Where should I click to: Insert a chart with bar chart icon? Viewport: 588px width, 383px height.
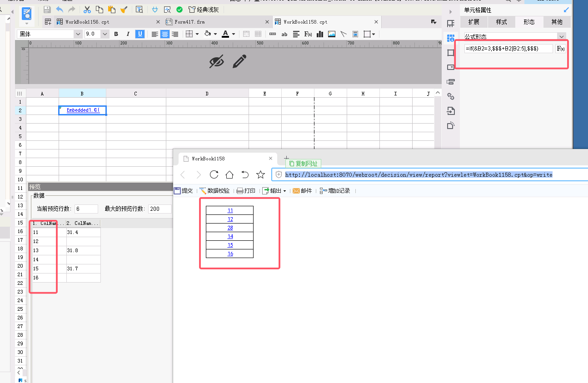(320, 34)
